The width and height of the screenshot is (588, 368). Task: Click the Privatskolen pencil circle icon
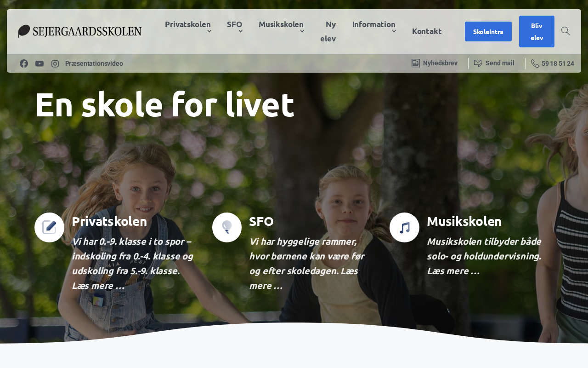point(49,227)
